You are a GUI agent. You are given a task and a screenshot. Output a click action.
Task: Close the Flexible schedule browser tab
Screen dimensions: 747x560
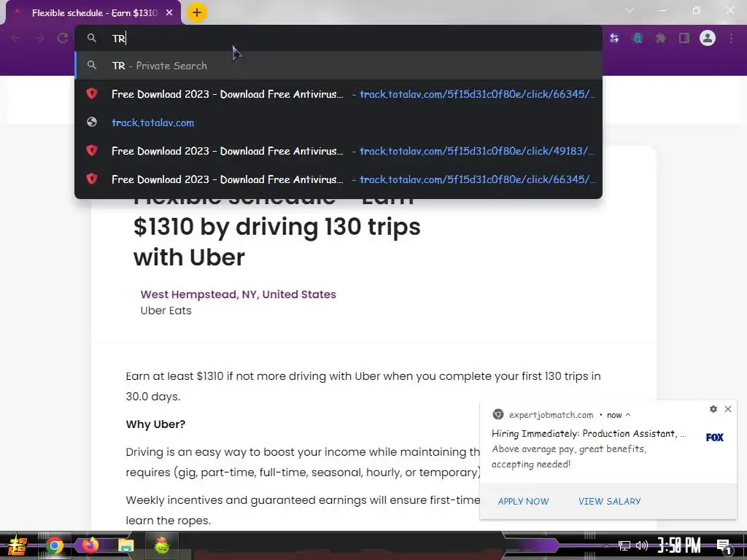169,13
